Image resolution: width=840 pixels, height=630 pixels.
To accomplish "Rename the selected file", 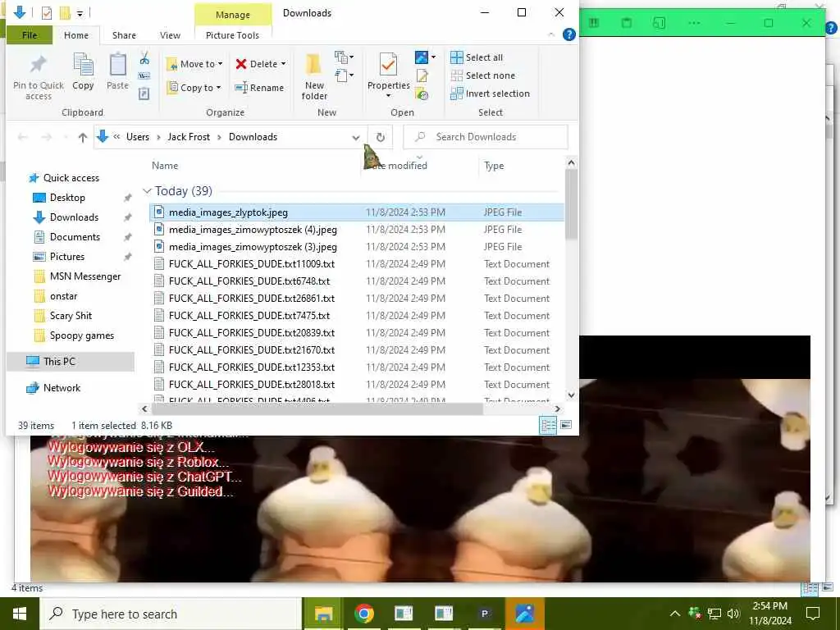I will coord(259,88).
